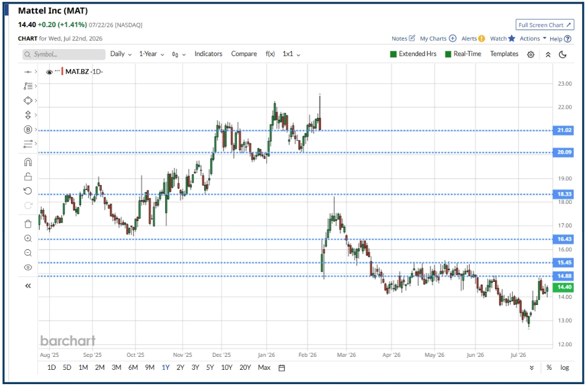The width and height of the screenshot is (588, 387).
Task: Select the vertical measure arrow tool
Action: click(x=28, y=115)
